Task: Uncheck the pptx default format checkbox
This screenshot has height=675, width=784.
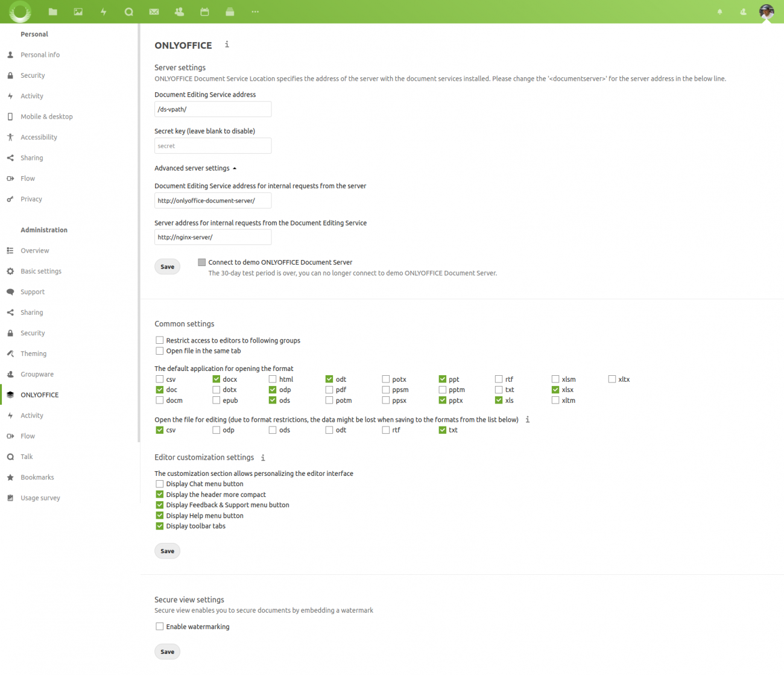Action: (x=443, y=401)
